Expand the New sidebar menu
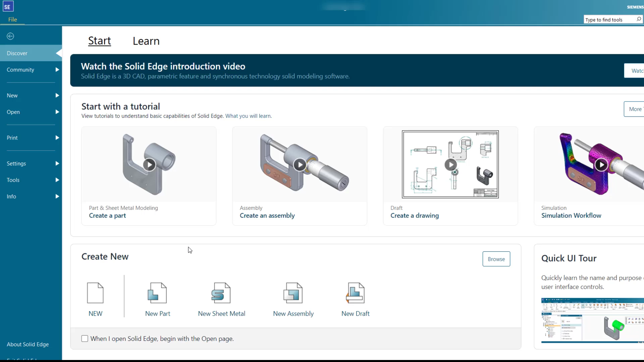 (x=12, y=95)
